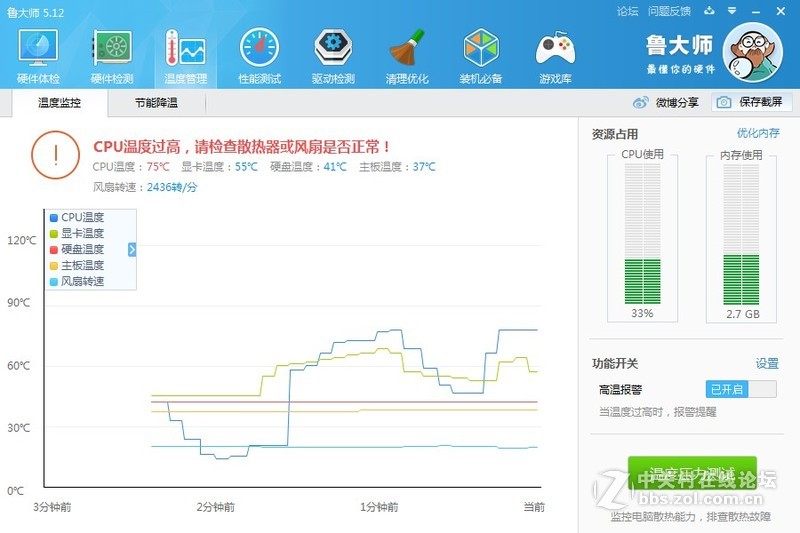Click the 鲁大师 5.12 window title
The image size is (800, 533).
(x=35, y=13)
